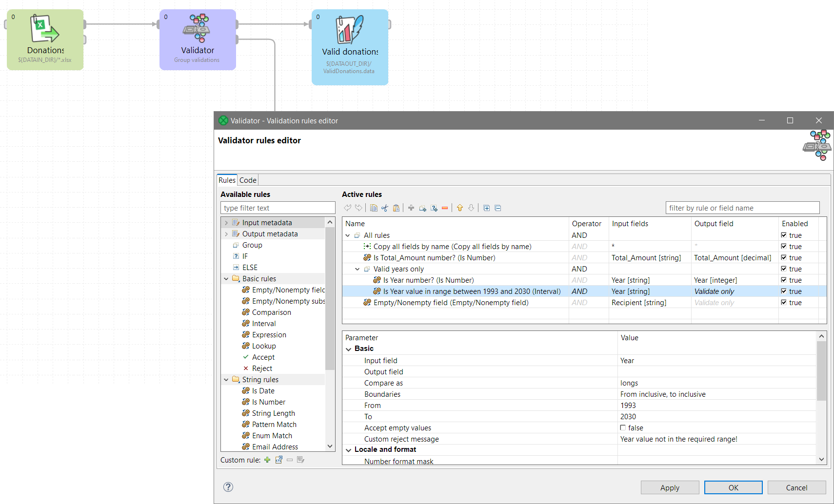Screen dimensions: 834x504
Task: Copy the selected rule
Action: [x=374, y=208]
